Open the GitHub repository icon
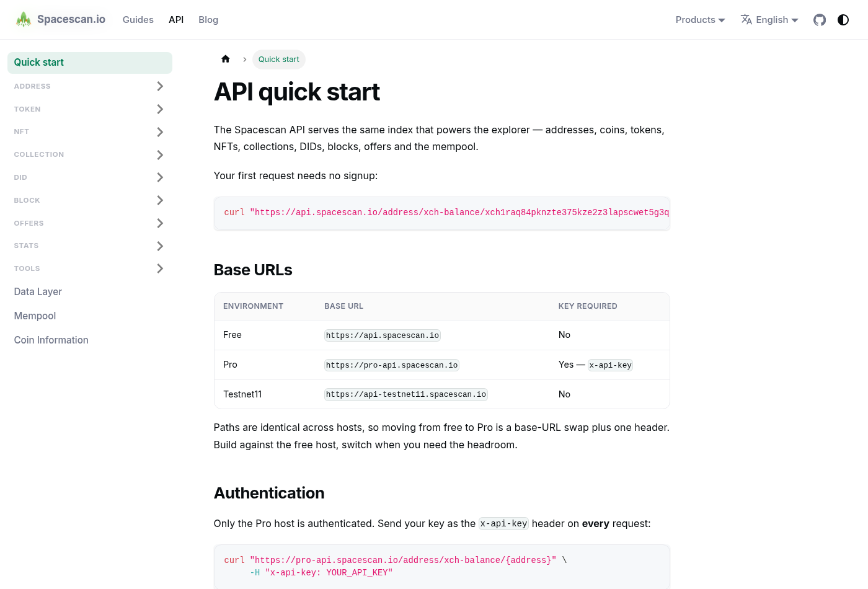This screenshot has width=868, height=589. click(x=820, y=20)
